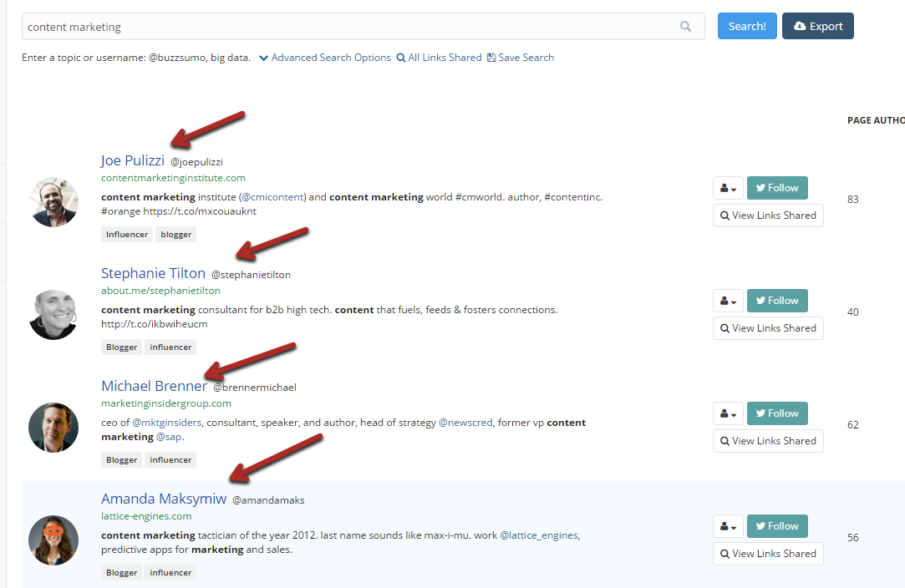This screenshot has width=905, height=588.
Task: Open the All Links Shared link
Action: point(440,58)
